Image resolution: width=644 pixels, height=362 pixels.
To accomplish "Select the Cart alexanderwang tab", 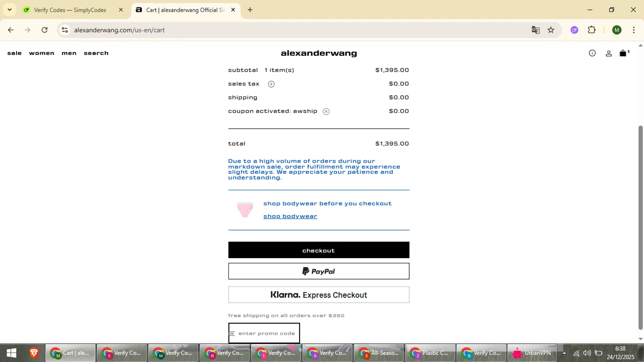I will pos(185,10).
